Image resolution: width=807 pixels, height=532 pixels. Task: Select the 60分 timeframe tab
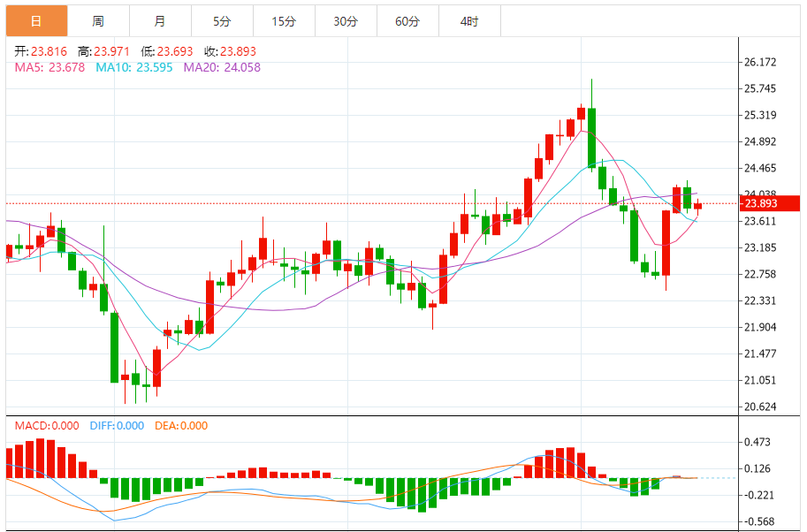pyautogui.click(x=407, y=21)
